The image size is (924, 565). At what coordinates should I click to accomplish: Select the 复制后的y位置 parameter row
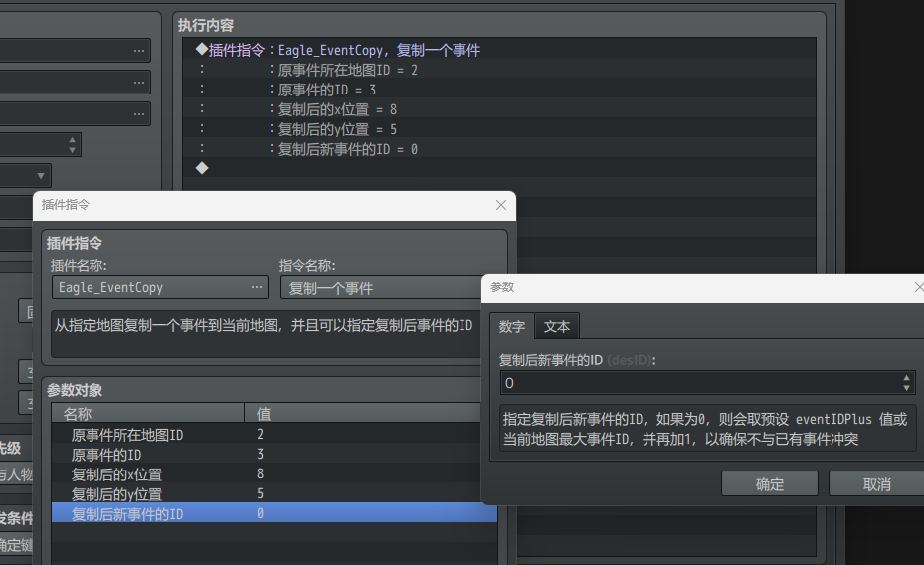pos(275,493)
